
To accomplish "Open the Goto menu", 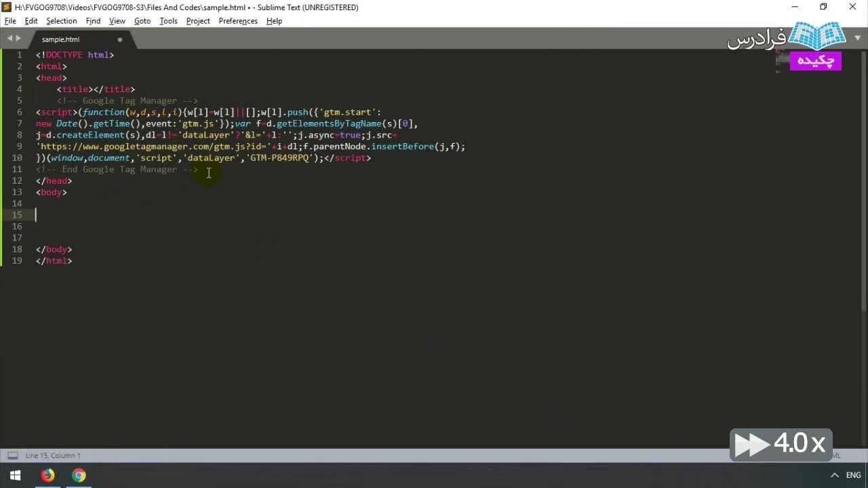I will pos(142,21).
